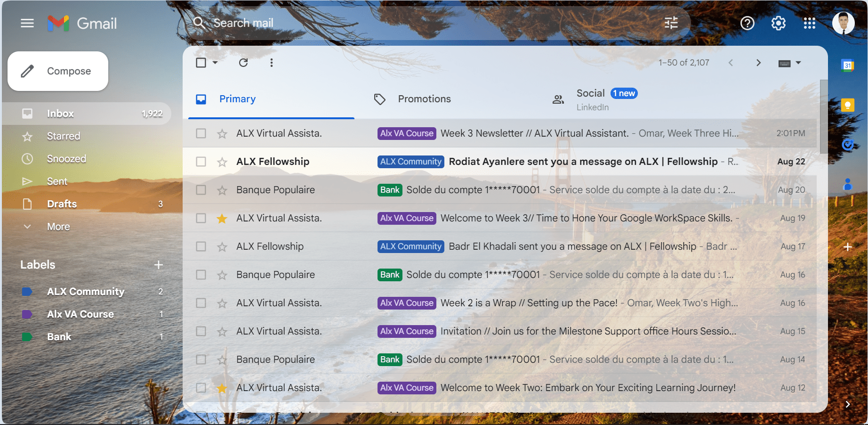Star the Aug 16 Banque Populaire email
Image resolution: width=868 pixels, height=425 pixels.
pyautogui.click(x=222, y=275)
